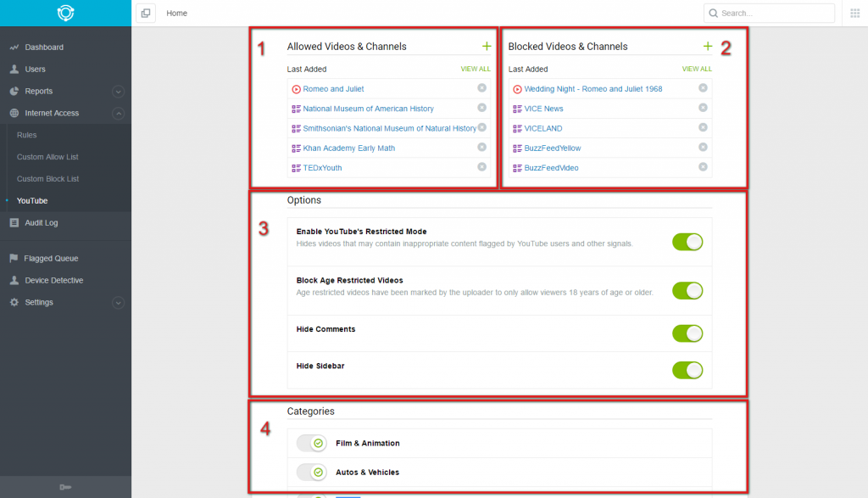Screen dimensions: 868x498
Task: Open the Khan Academy Early Math link
Action: pyautogui.click(x=348, y=148)
